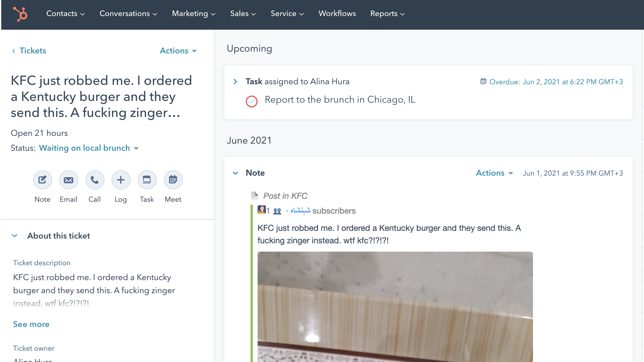Image resolution: width=644 pixels, height=362 pixels.
Task: Open the Contacts menu
Action: pyautogui.click(x=65, y=14)
